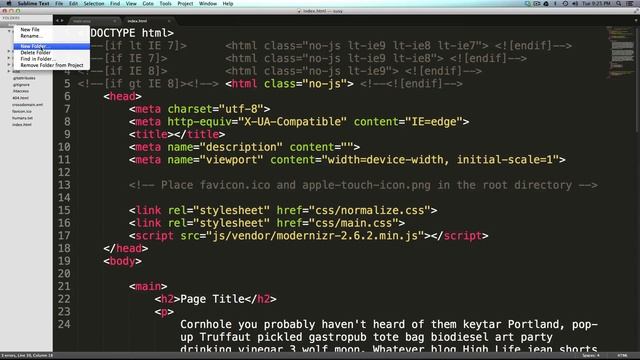Toggle fullscreen with the title bar arrows icon

coord(635,11)
